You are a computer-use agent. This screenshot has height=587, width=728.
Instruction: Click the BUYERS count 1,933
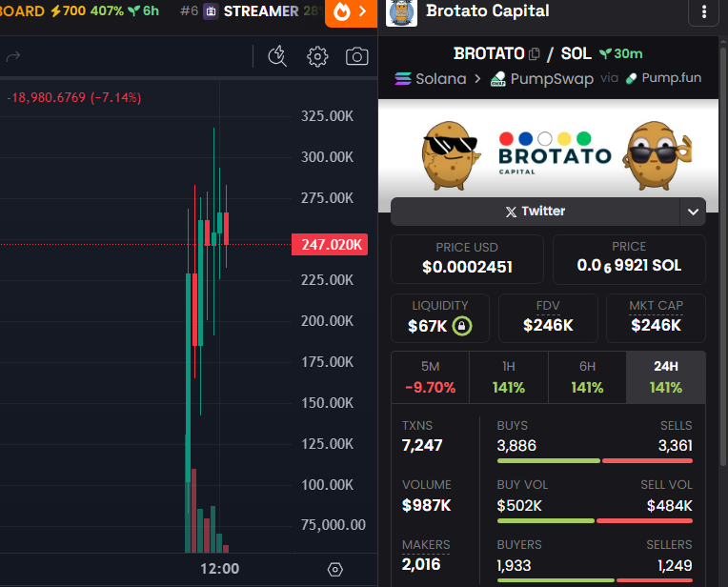[514, 566]
